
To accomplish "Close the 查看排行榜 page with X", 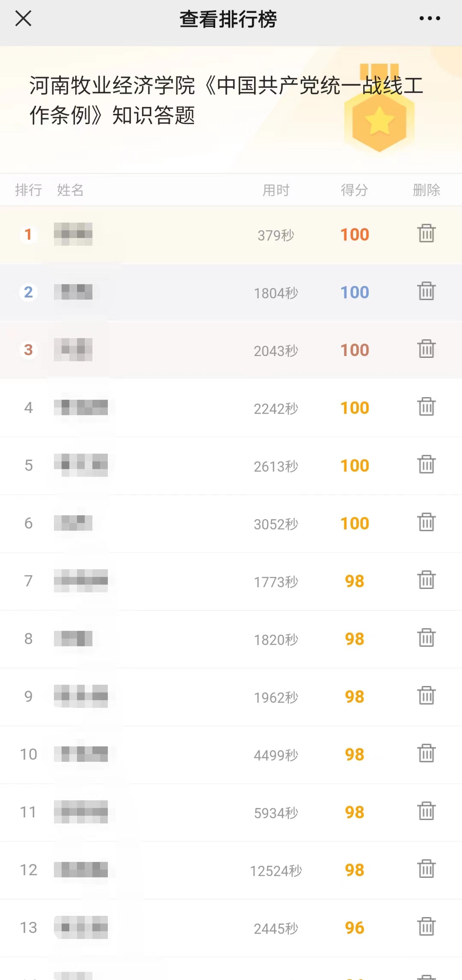I will click(23, 18).
